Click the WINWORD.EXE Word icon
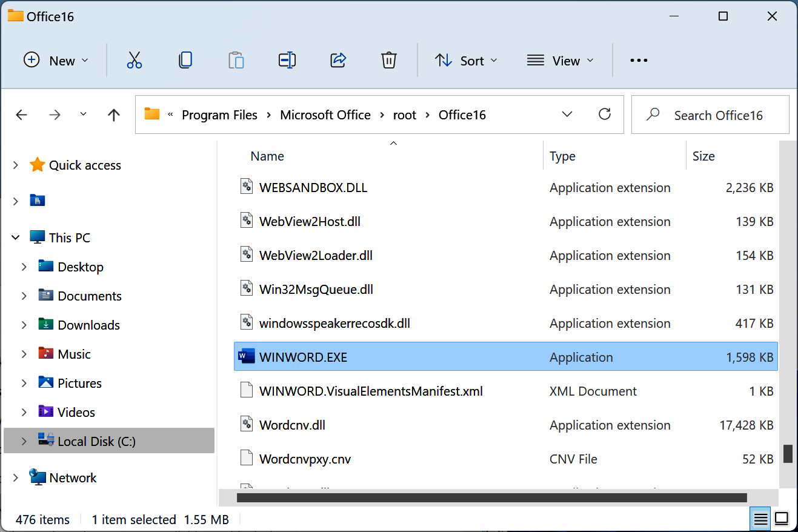This screenshot has height=532, width=798. point(247,357)
